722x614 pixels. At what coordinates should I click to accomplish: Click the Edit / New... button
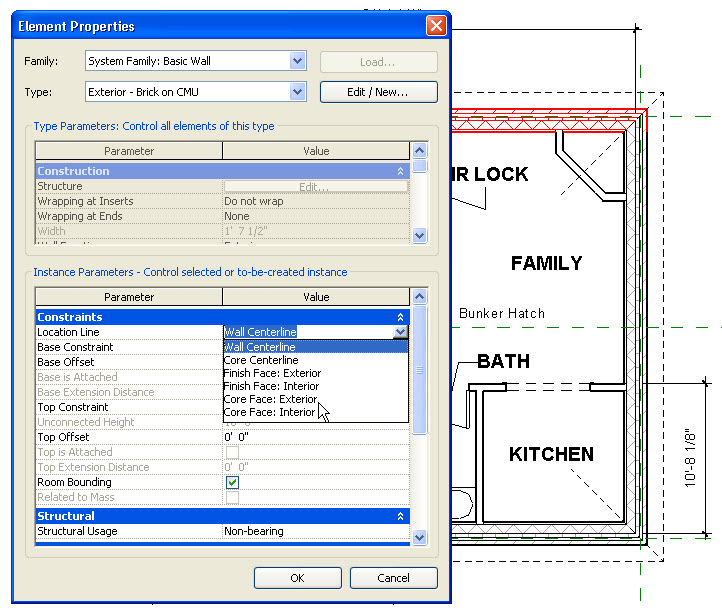coord(378,92)
